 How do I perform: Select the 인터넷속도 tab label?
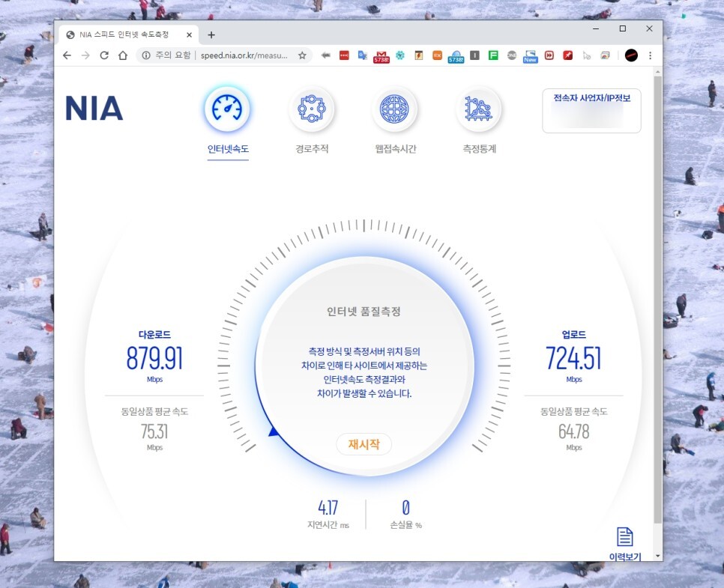click(x=228, y=149)
